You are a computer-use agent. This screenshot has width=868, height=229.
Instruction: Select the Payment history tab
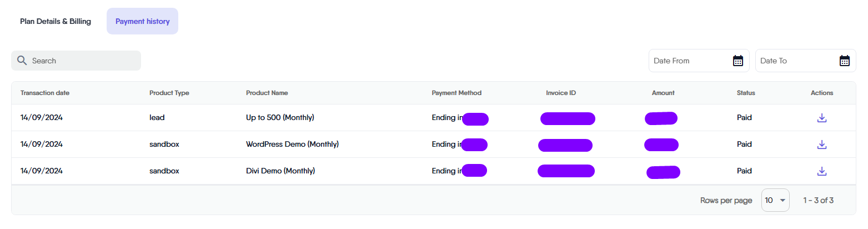(x=143, y=22)
